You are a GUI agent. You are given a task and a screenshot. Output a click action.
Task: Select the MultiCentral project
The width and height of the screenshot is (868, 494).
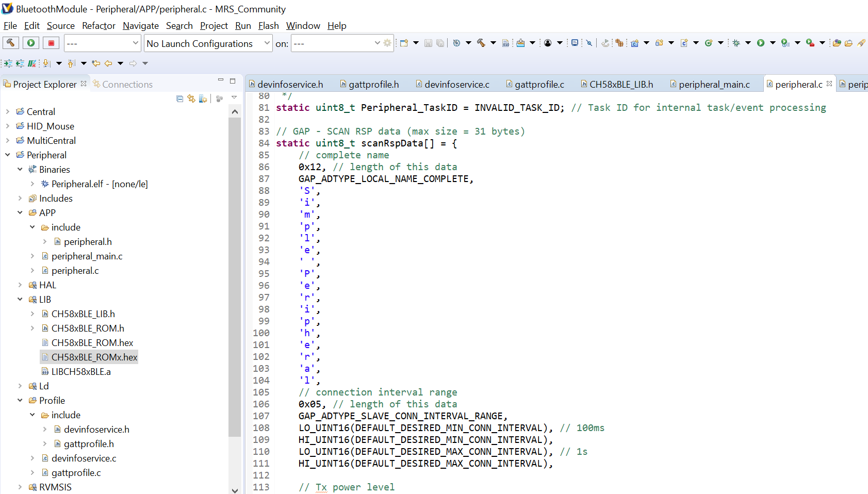(51, 140)
